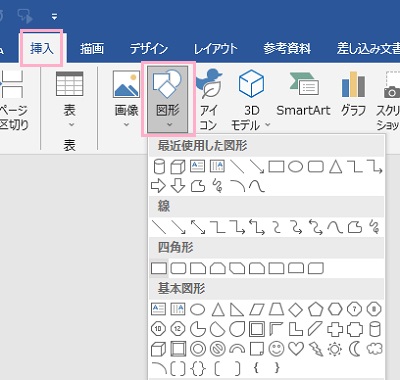
Task: Select curved connector without arrow in 線
Action: (x=276, y=227)
